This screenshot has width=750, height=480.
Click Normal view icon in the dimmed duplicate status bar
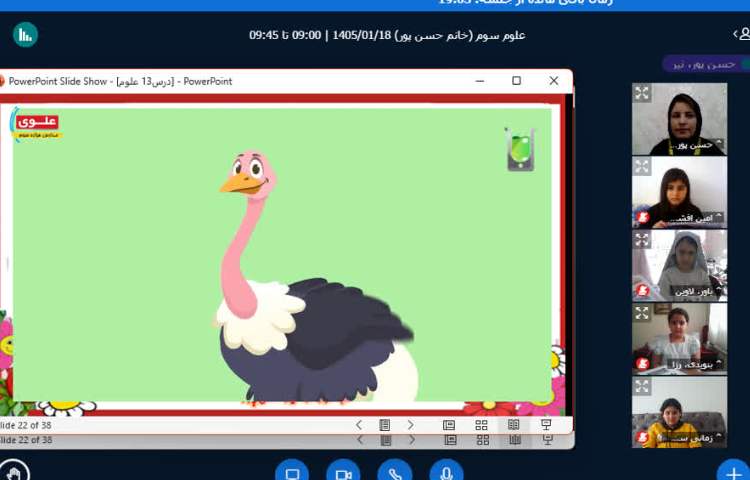(450, 440)
